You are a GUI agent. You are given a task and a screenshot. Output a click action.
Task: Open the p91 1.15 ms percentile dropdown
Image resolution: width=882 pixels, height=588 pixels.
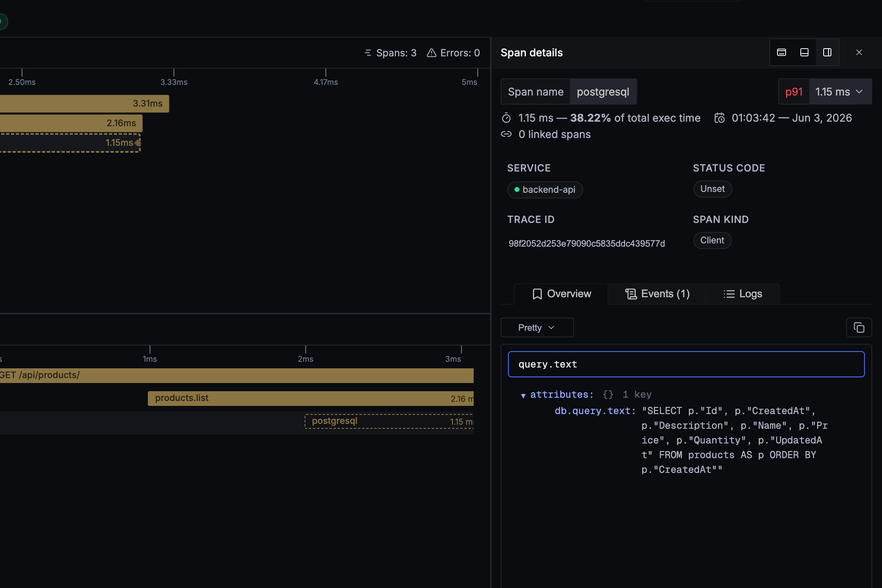(x=825, y=91)
